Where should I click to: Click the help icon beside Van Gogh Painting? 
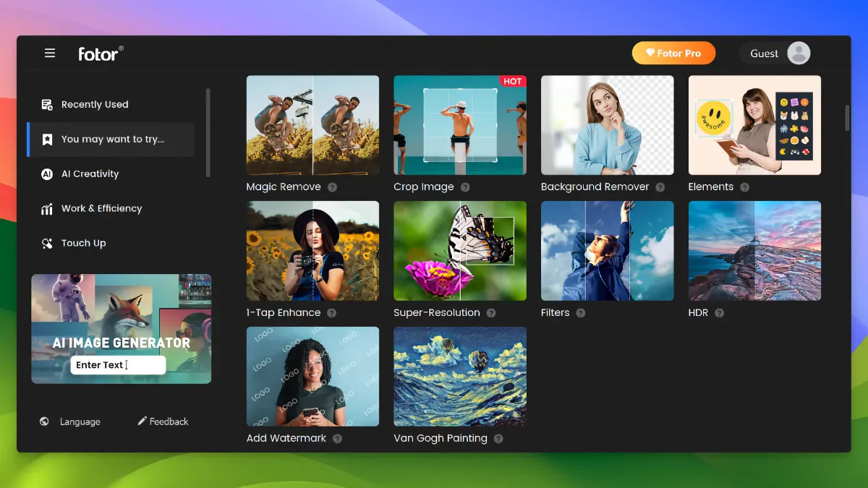(498, 439)
